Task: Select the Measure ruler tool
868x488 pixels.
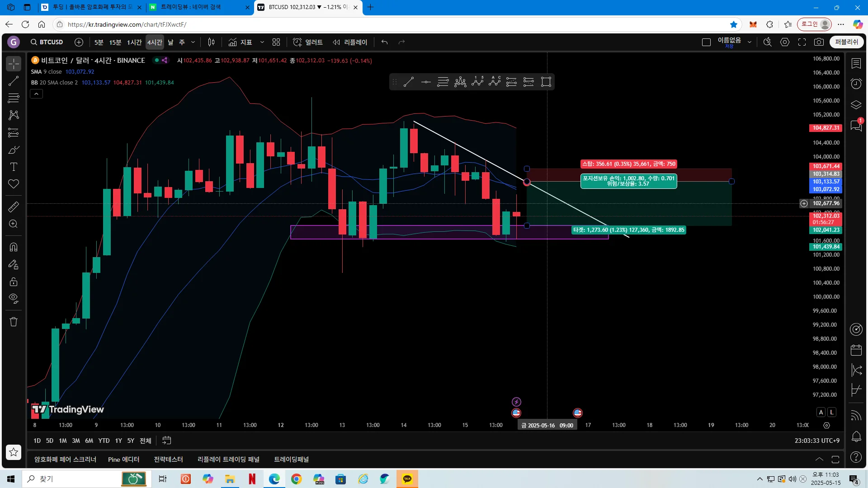Action: tap(14, 207)
